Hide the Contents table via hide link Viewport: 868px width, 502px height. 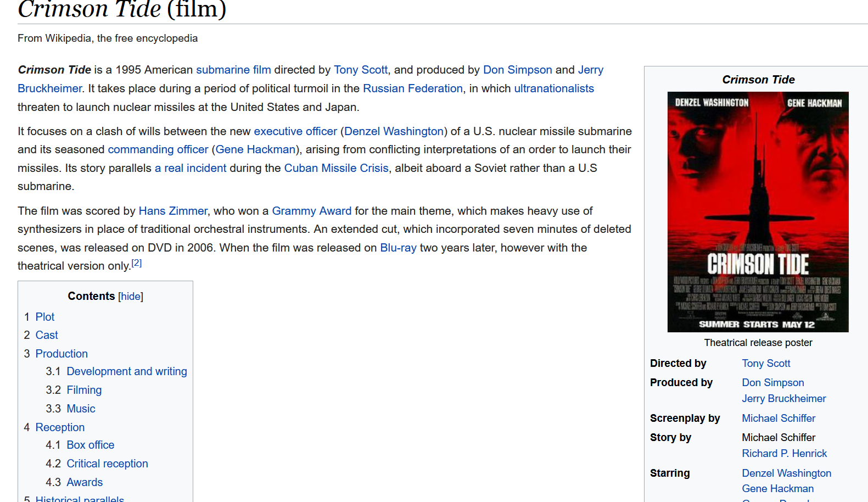tap(131, 297)
